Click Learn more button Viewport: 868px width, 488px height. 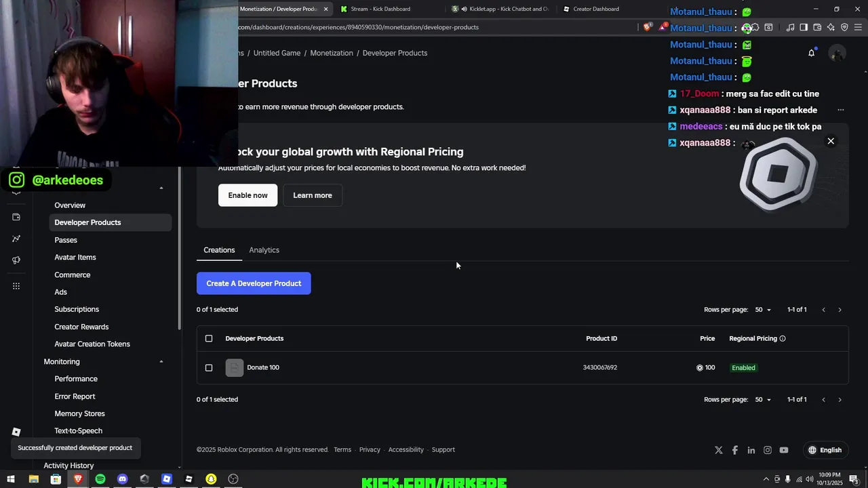[313, 195]
